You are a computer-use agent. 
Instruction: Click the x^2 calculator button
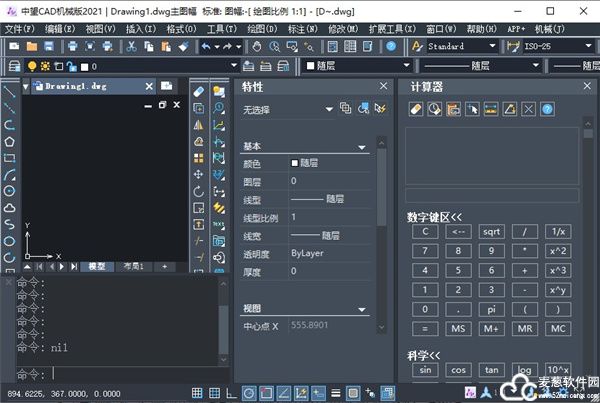(558, 251)
